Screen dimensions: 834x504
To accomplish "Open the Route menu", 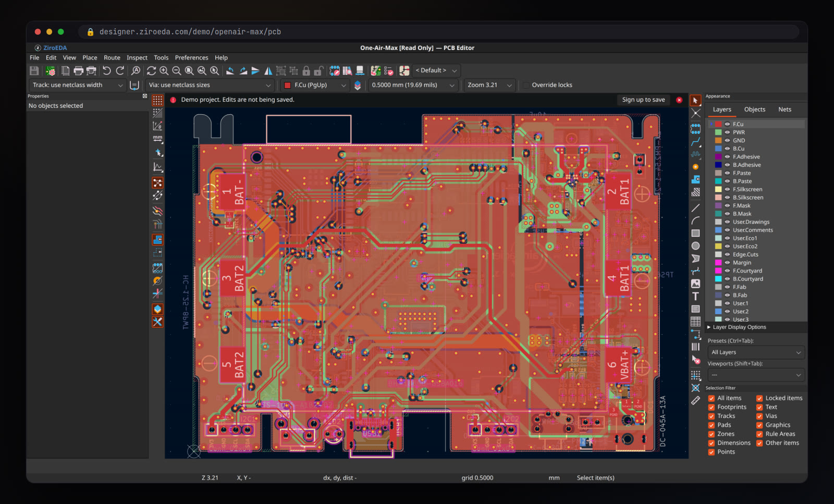I will point(112,58).
